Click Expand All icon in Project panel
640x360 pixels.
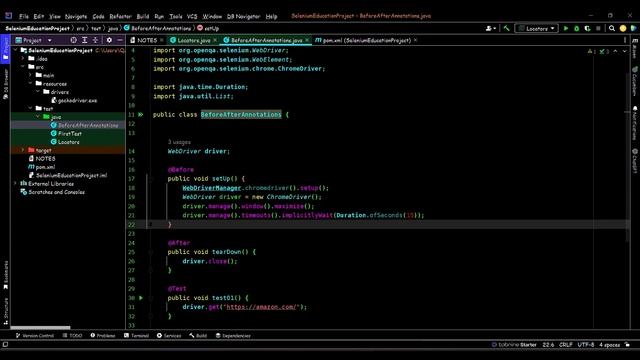tap(84, 40)
